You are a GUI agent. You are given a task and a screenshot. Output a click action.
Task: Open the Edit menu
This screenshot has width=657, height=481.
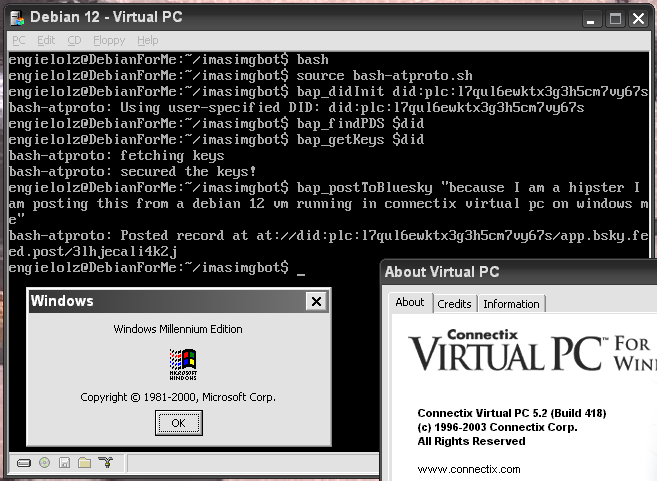click(46, 40)
